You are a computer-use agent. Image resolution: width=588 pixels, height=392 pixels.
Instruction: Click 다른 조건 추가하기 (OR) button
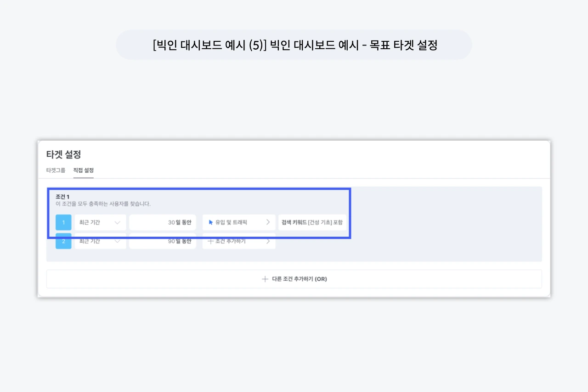(x=294, y=278)
